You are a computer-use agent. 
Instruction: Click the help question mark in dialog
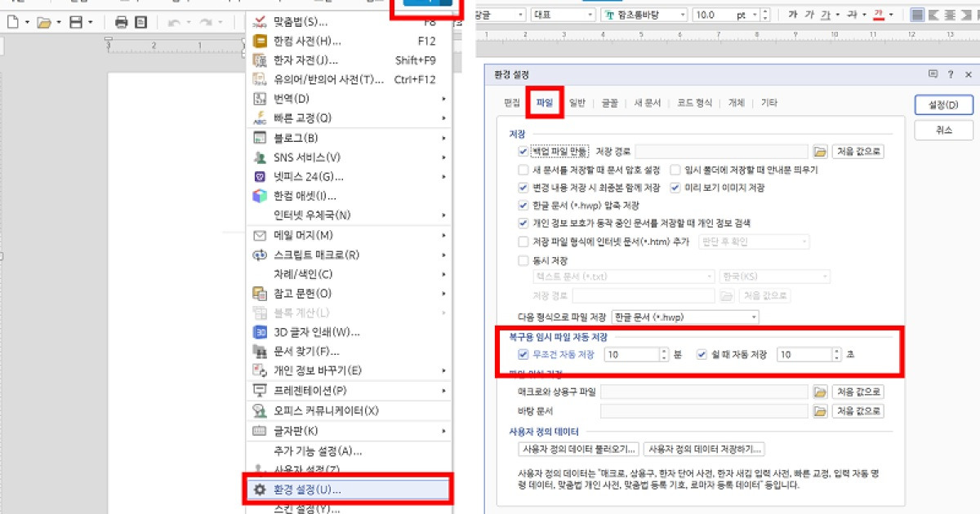(951, 74)
